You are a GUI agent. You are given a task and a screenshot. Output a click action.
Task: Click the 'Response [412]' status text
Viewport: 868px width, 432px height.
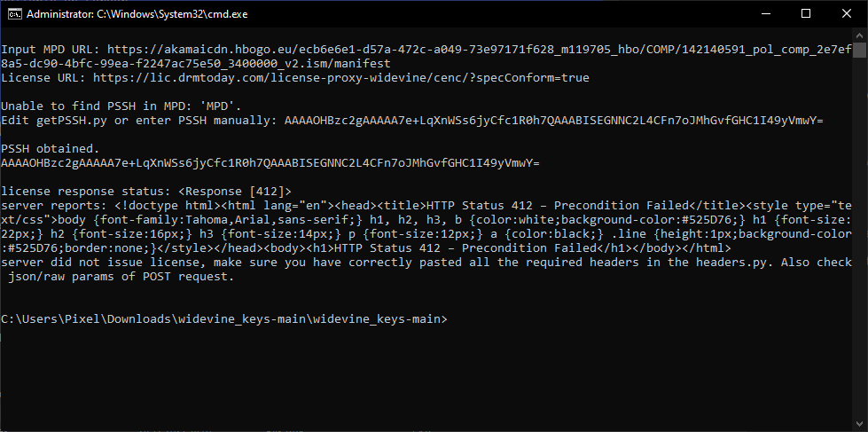(x=235, y=192)
